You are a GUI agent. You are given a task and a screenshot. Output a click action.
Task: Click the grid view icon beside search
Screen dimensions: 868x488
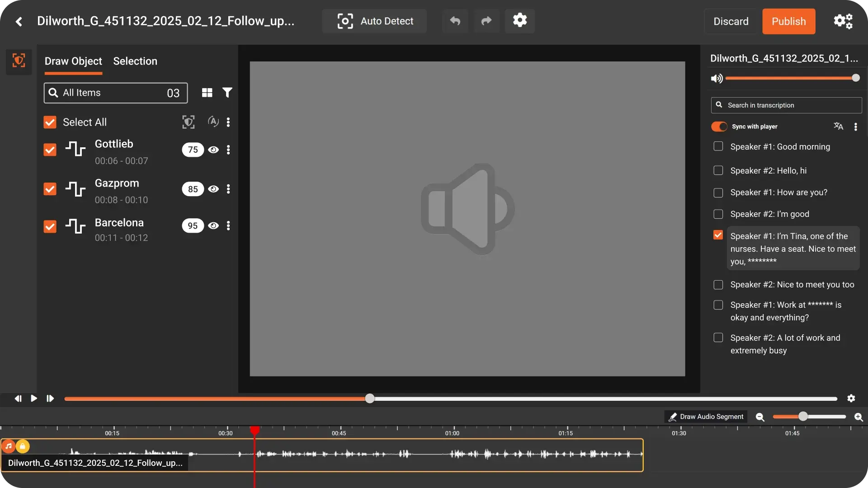click(x=207, y=92)
